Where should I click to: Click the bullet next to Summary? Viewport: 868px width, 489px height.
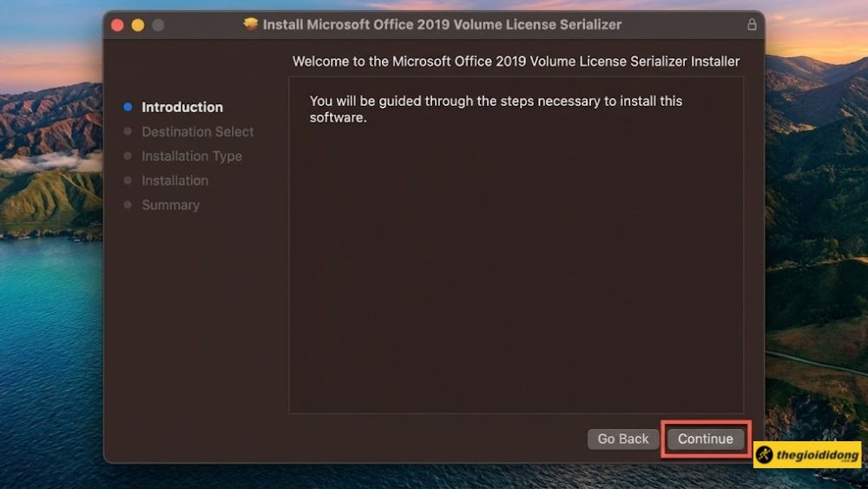coord(128,204)
